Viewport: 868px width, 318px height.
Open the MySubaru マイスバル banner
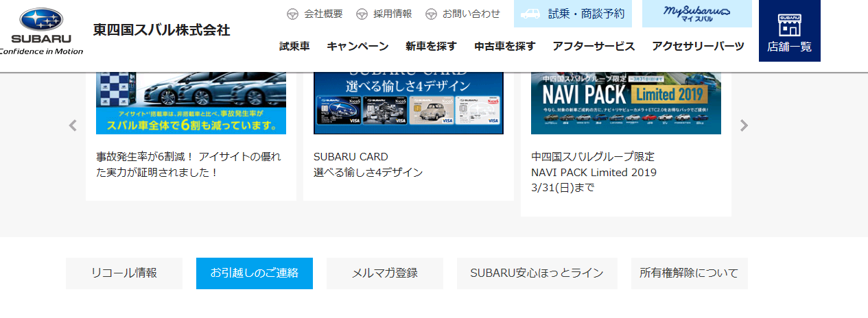(697, 14)
